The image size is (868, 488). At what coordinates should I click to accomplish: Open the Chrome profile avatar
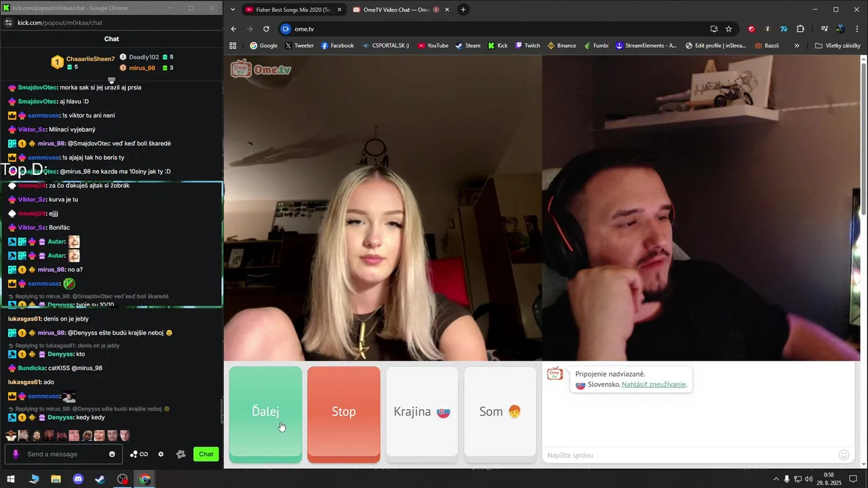[x=841, y=29]
